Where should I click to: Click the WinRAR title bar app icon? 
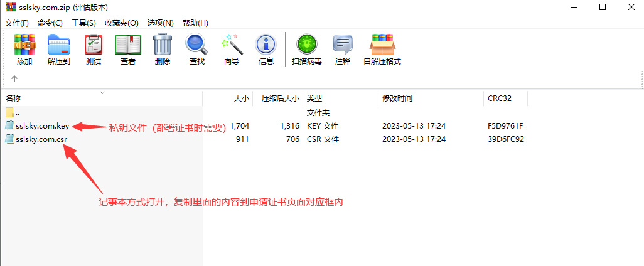click(10, 8)
